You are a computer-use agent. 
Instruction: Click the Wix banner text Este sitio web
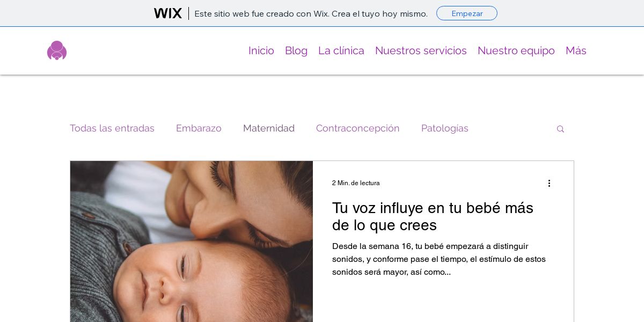click(x=311, y=13)
